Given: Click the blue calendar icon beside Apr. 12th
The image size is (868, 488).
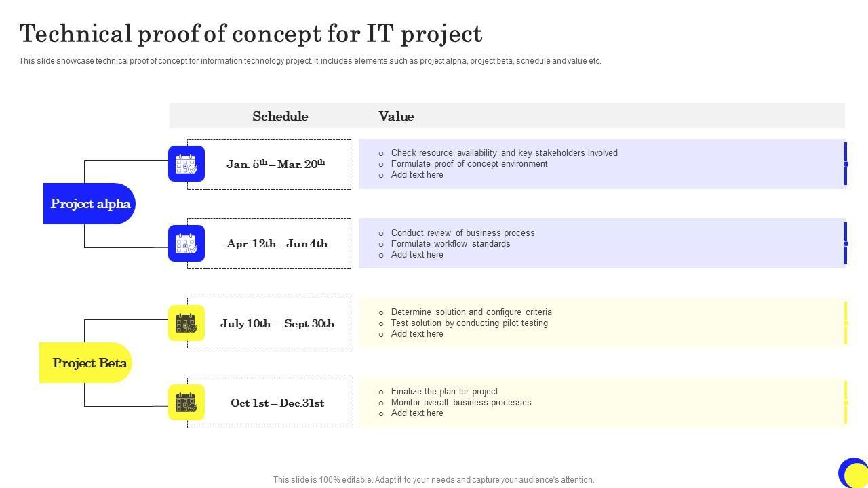Looking at the screenshot, I should 186,243.
